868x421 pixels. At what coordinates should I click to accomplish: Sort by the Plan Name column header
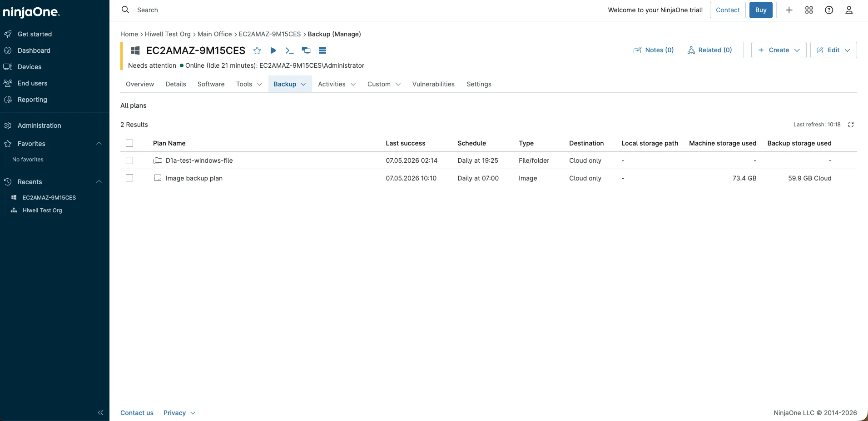169,143
